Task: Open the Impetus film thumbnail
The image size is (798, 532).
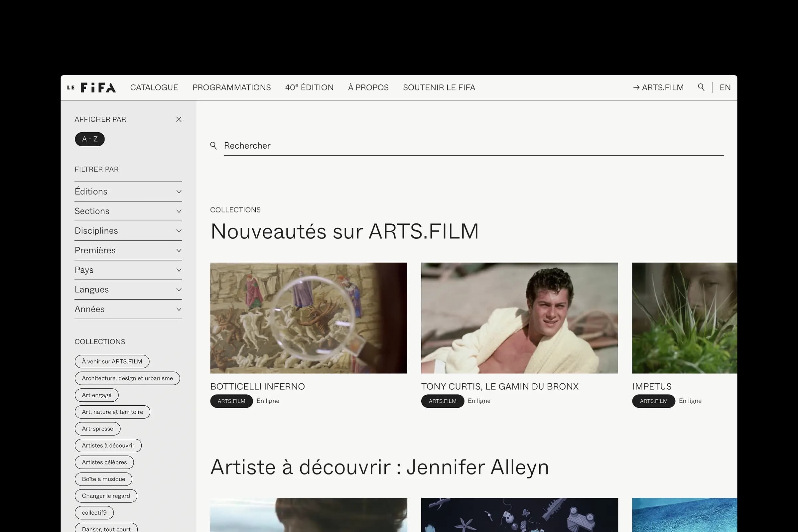Action: point(684,318)
